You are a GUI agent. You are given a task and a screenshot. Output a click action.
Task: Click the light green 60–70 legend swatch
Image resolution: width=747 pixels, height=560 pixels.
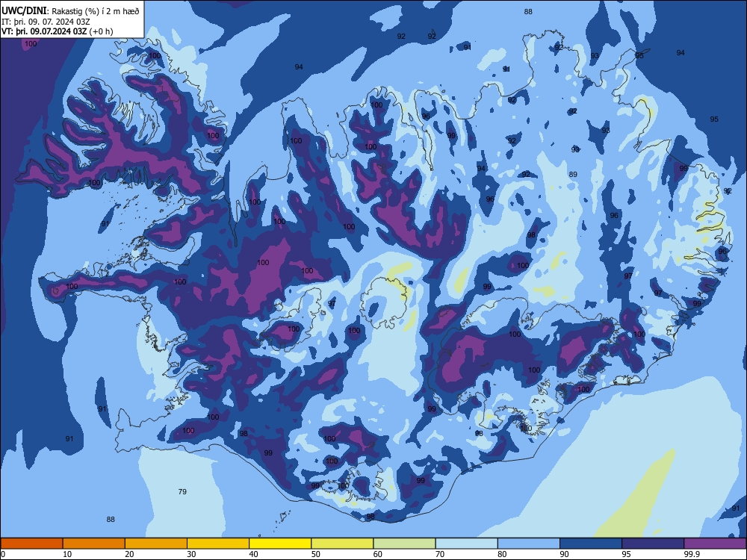(404, 544)
